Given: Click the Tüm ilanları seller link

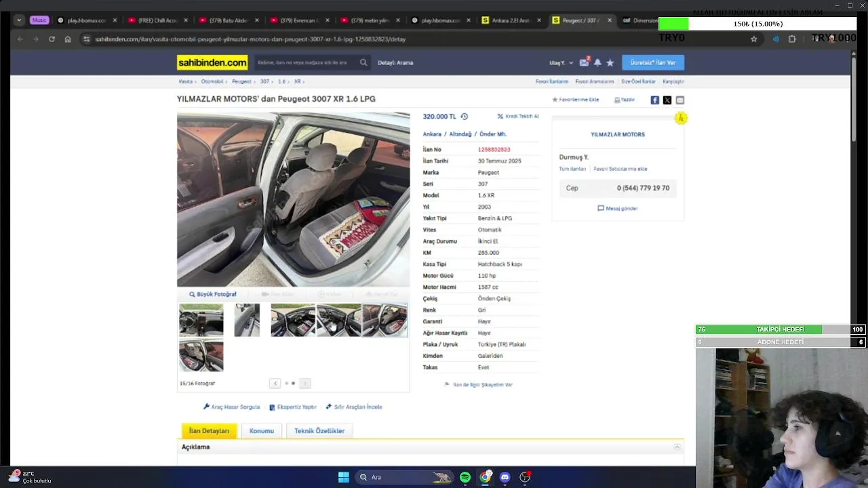Looking at the screenshot, I should pos(572,169).
